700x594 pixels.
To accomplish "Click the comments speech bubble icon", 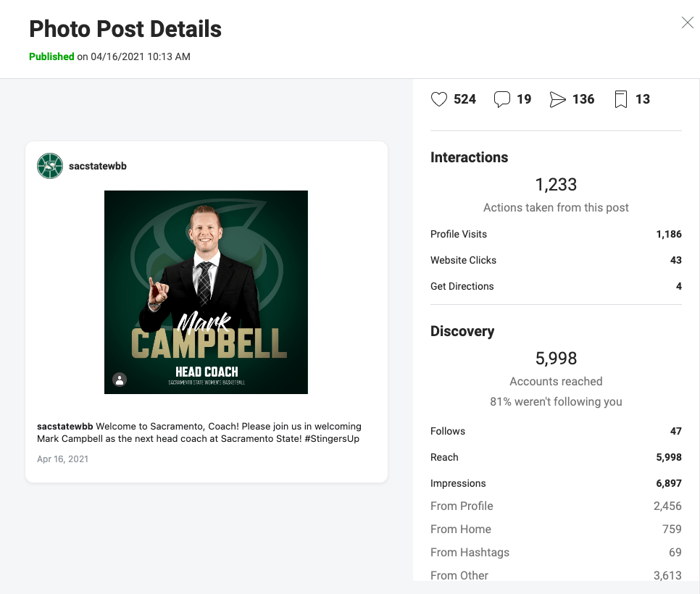I will [501, 99].
